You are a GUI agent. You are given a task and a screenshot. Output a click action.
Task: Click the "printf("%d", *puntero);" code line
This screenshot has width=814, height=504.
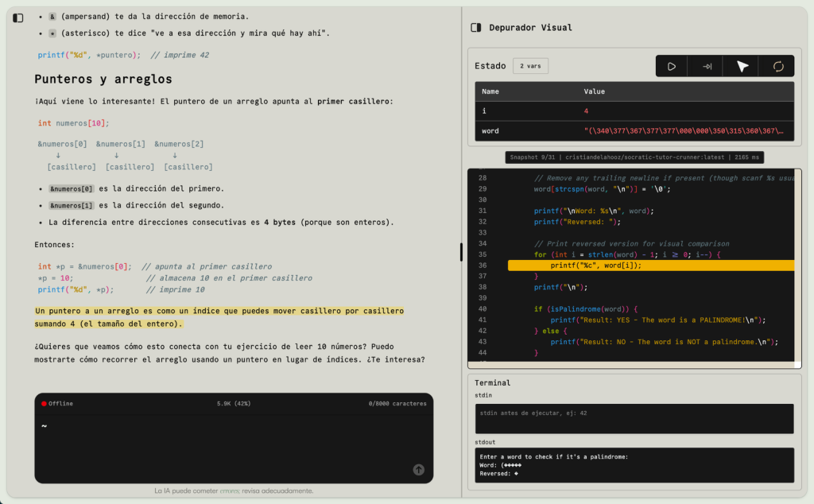point(89,55)
